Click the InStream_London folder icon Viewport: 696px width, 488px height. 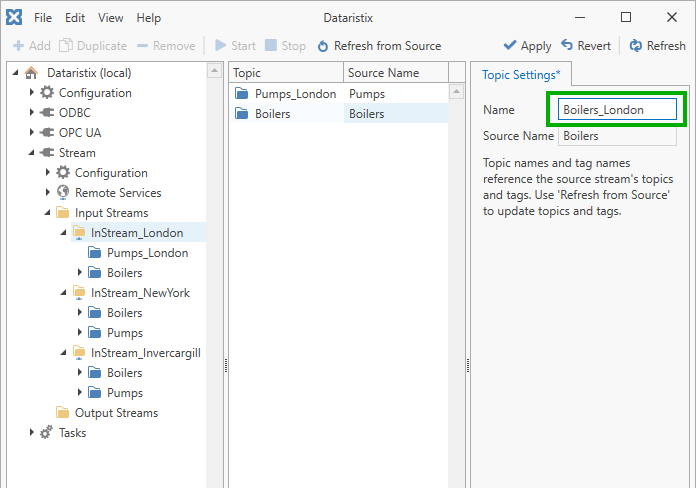[x=79, y=232]
